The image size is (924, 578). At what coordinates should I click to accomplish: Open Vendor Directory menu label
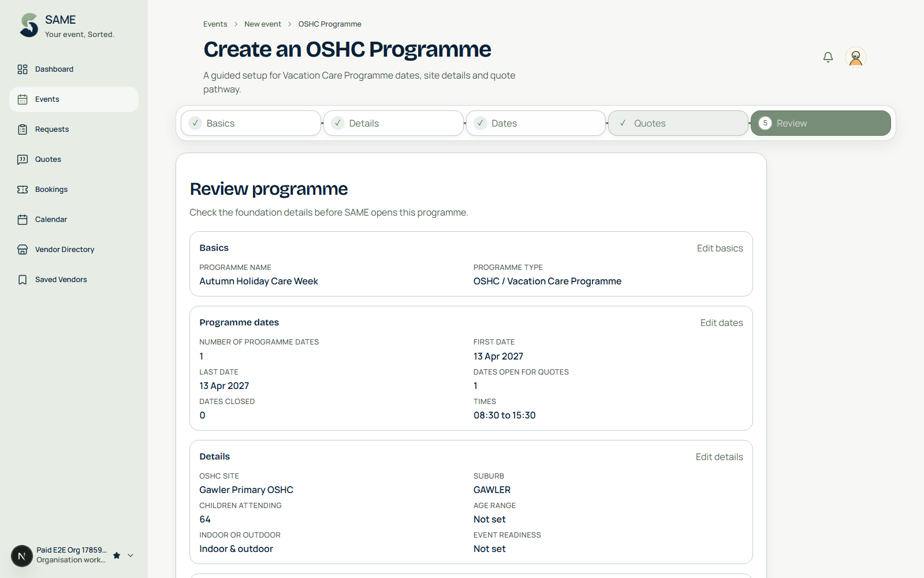[x=65, y=250]
